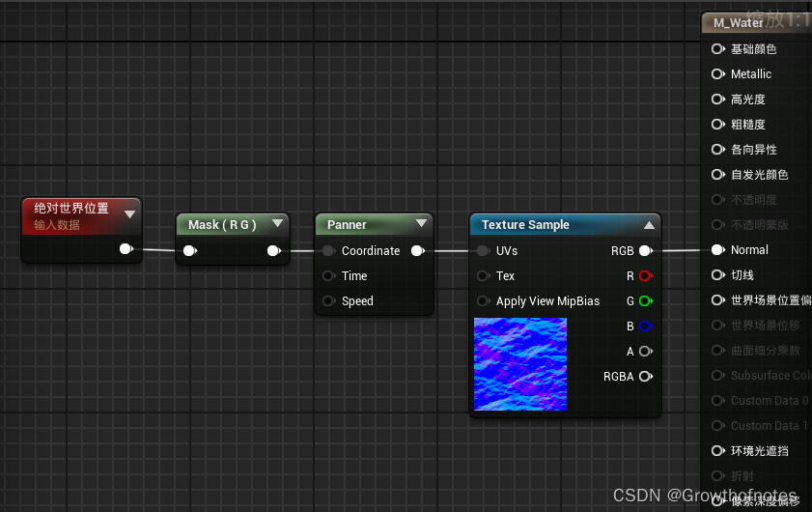Click the 切线 input pin on M_Water
This screenshot has height=512, width=812.
(x=717, y=274)
